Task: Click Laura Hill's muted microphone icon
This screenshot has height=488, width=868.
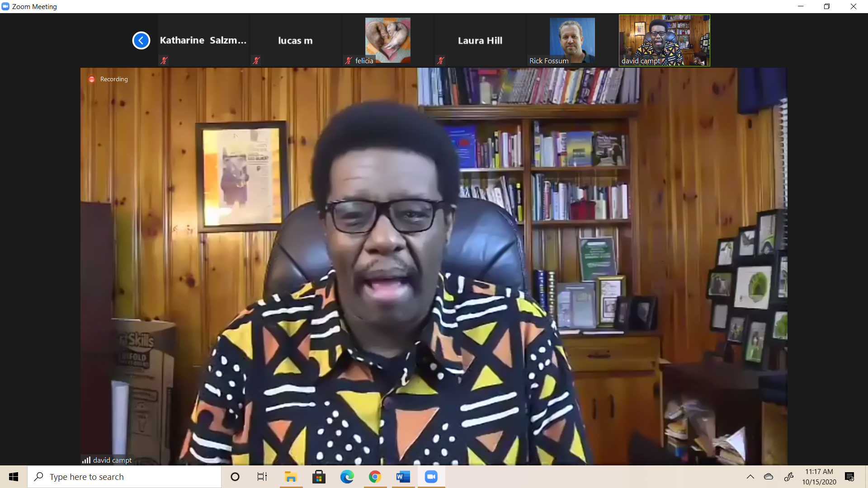Action: click(x=441, y=61)
